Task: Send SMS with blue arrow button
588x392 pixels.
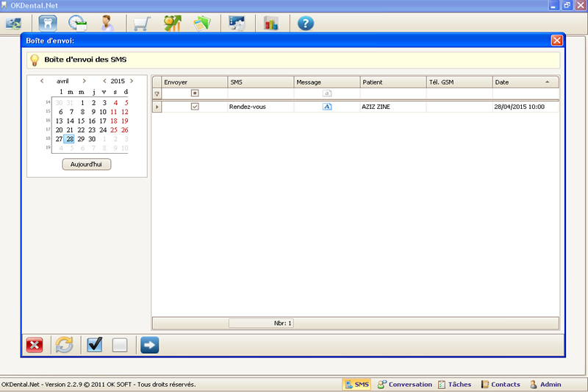Action: pos(150,345)
